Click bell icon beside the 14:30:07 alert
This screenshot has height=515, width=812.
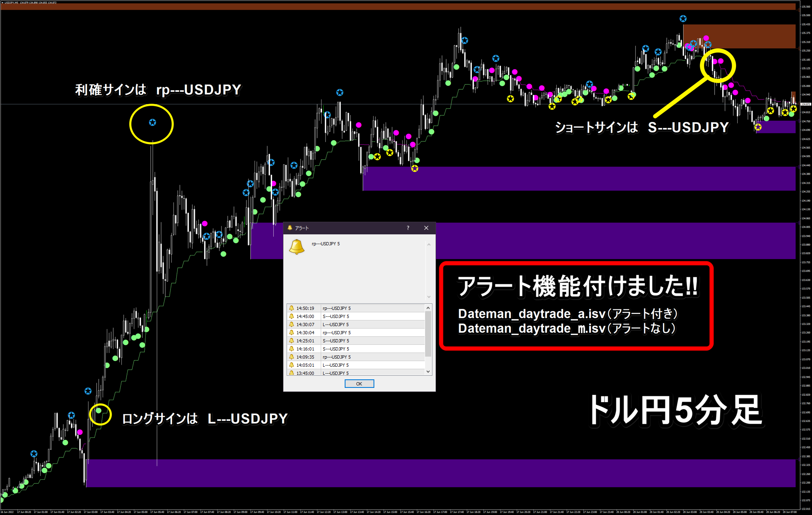pyautogui.click(x=292, y=325)
